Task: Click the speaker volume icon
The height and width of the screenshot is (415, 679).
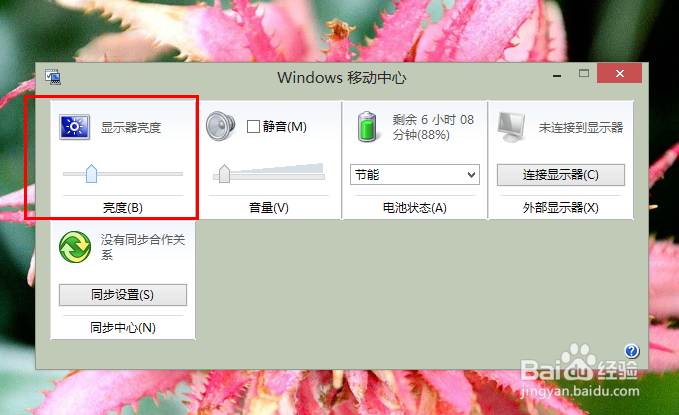Action: tap(220, 126)
